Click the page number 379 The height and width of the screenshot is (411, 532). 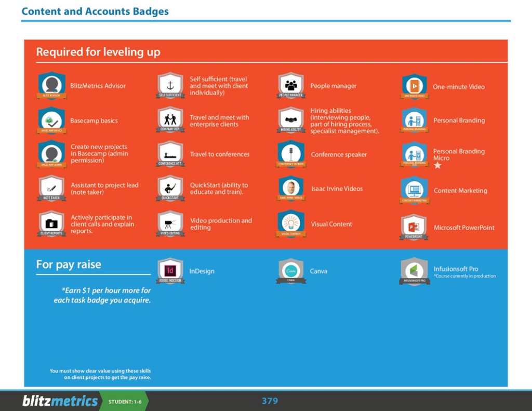point(270,401)
